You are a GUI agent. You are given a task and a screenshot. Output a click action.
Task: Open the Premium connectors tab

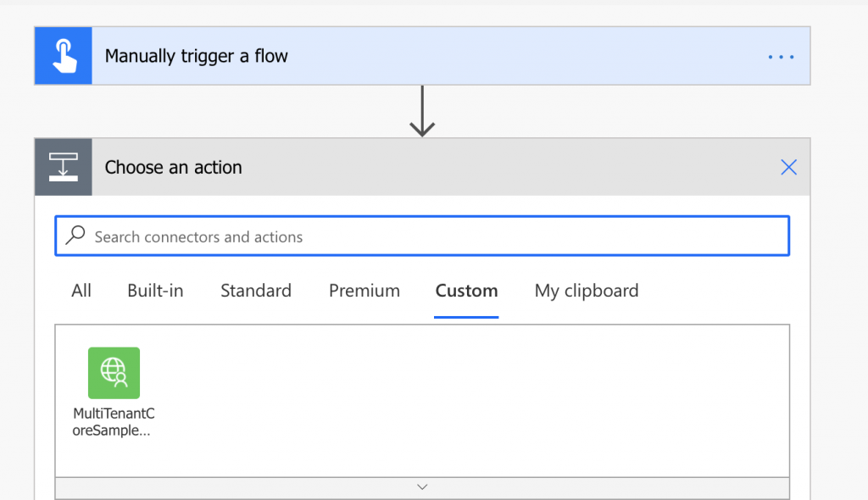[x=364, y=291]
